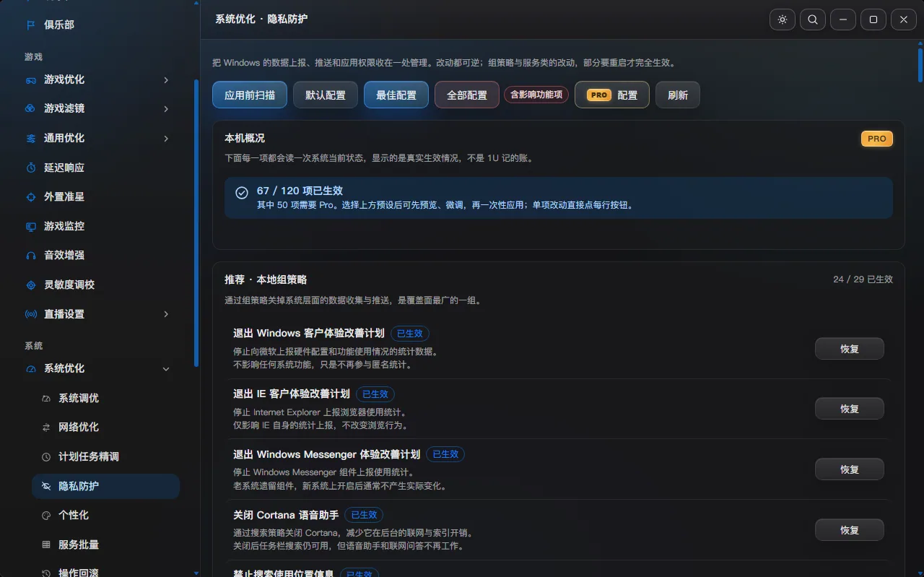Expand the 通用优化 chevron
Image resolution: width=924 pixels, height=577 pixels.
click(166, 138)
